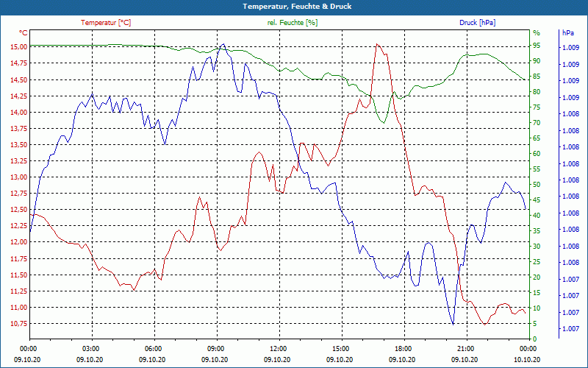Click the 55 tick on the green humidity axis
This screenshot has height=368, width=588.
537,169
